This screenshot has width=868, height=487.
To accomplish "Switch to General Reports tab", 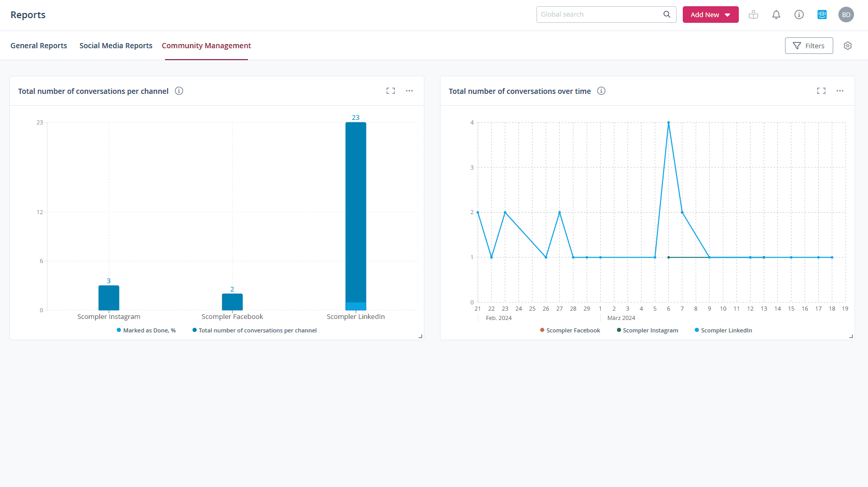I will 39,46.
